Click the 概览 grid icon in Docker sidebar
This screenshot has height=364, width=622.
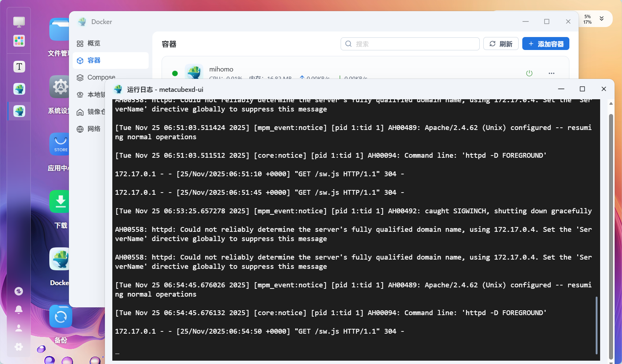point(80,44)
